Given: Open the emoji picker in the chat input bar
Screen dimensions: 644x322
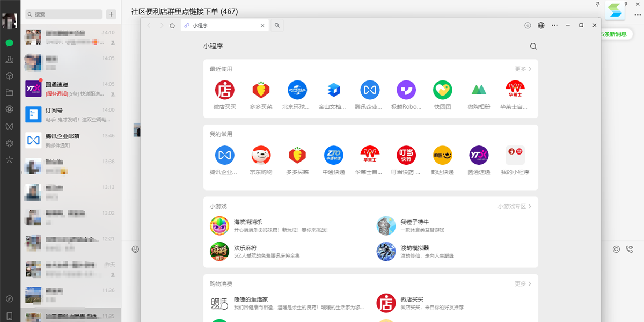Looking at the screenshot, I should click(136, 248).
